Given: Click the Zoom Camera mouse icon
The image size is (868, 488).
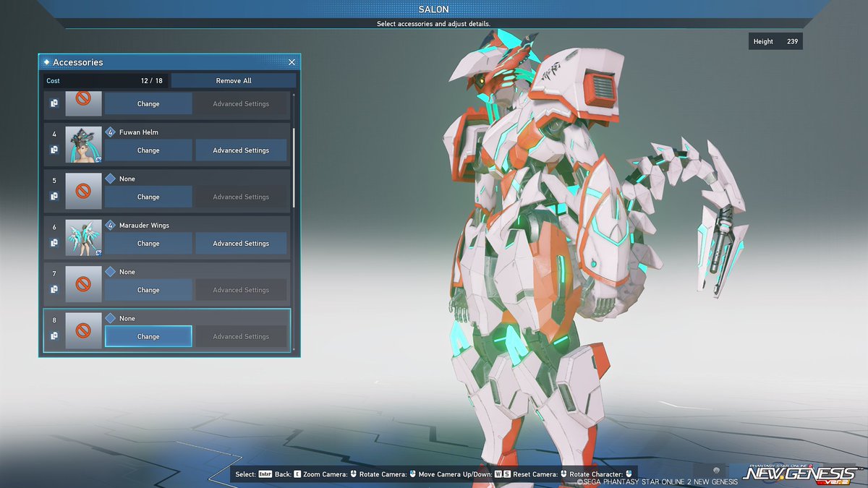Looking at the screenshot, I should (x=354, y=474).
